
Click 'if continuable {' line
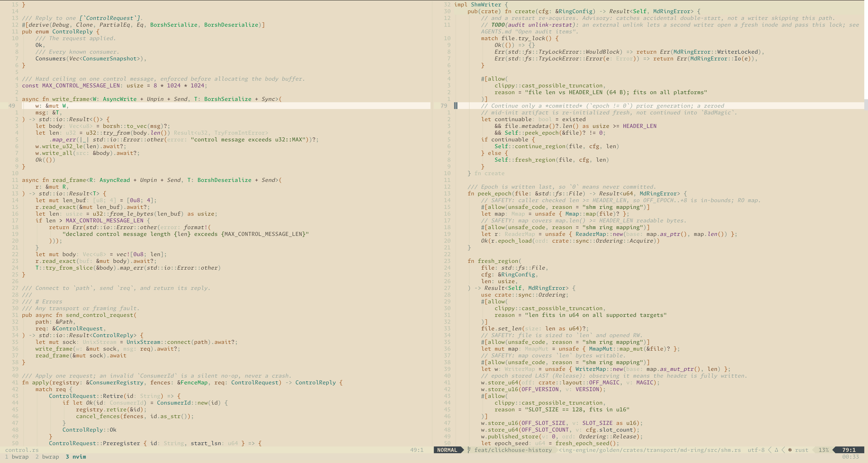pyautogui.click(x=508, y=140)
